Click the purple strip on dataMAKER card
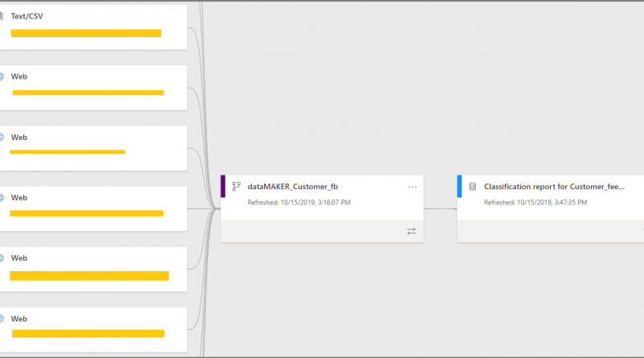Viewport: 644px width, 358px height. pos(223,186)
